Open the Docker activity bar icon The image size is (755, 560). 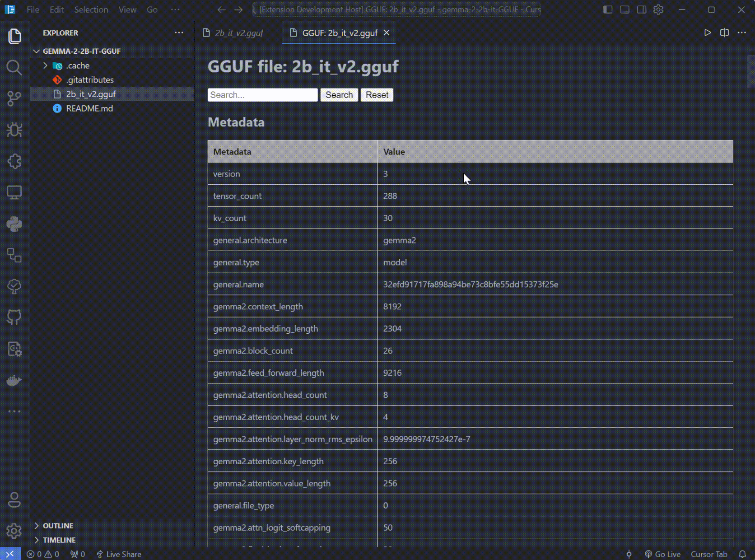[x=14, y=380]
